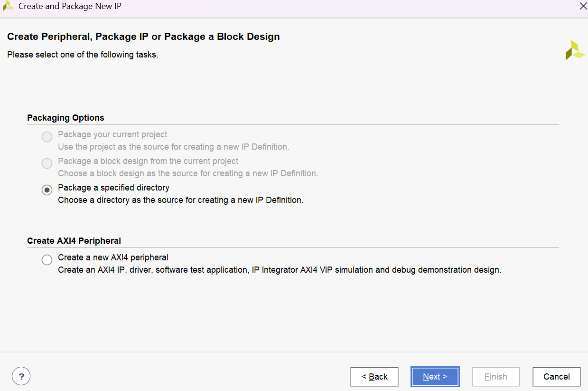The width and height of the screenshot is (588, 391).
Task: Click the 'Create an AXI4 IP, driver' description
Action: click(279, 270)
